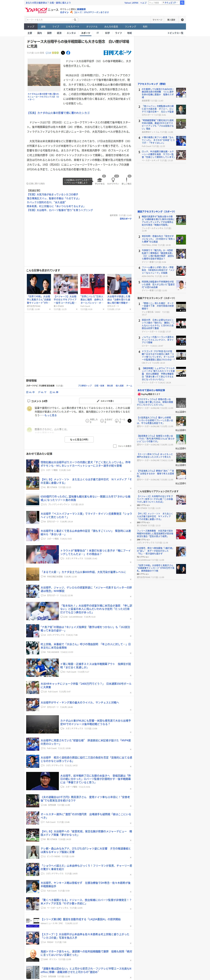This screenshot has width=210, height=980.
Task: Click the keyword search input field
Action: tap(49, 20)
